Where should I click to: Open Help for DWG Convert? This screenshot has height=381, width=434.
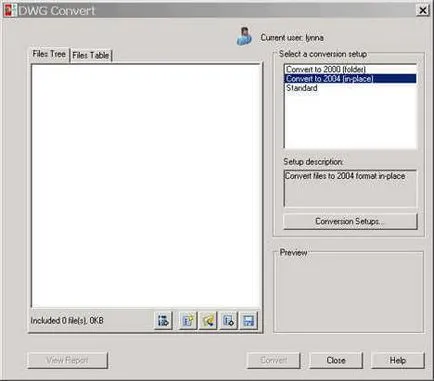coord(398,360)
